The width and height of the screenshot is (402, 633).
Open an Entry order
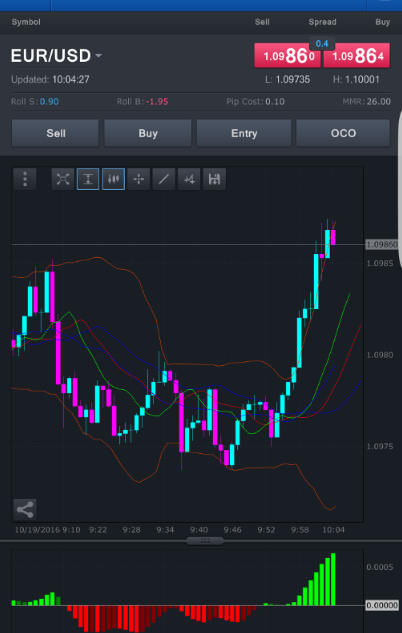(244, 133)
